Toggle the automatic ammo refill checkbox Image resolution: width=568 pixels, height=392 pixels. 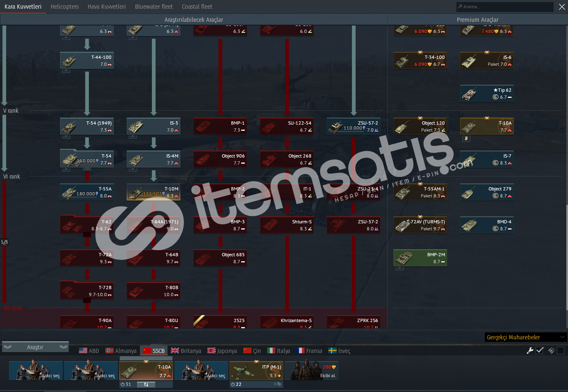[x=560, y=350]
